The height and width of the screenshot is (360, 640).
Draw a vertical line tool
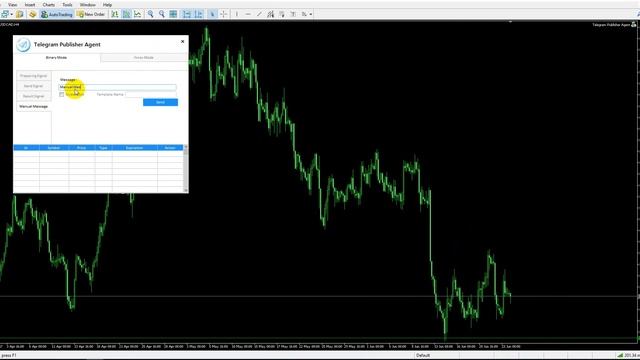click(x=237, y=14)
